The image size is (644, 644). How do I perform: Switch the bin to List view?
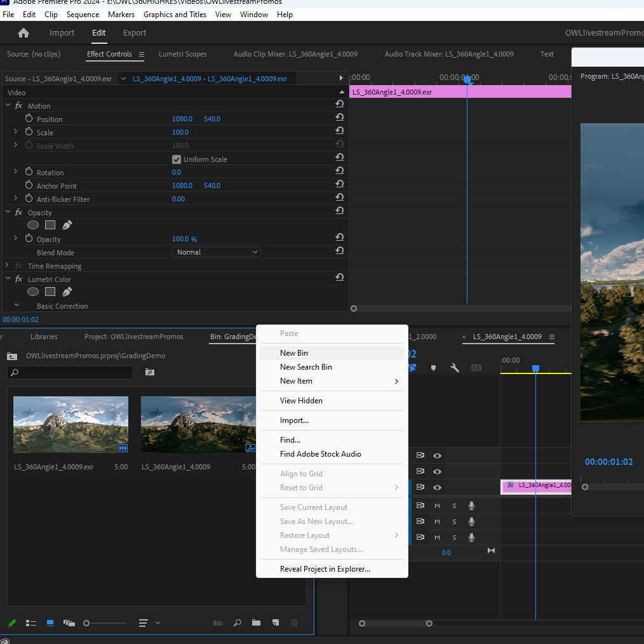pyautogui.click(x=31, y=623)
